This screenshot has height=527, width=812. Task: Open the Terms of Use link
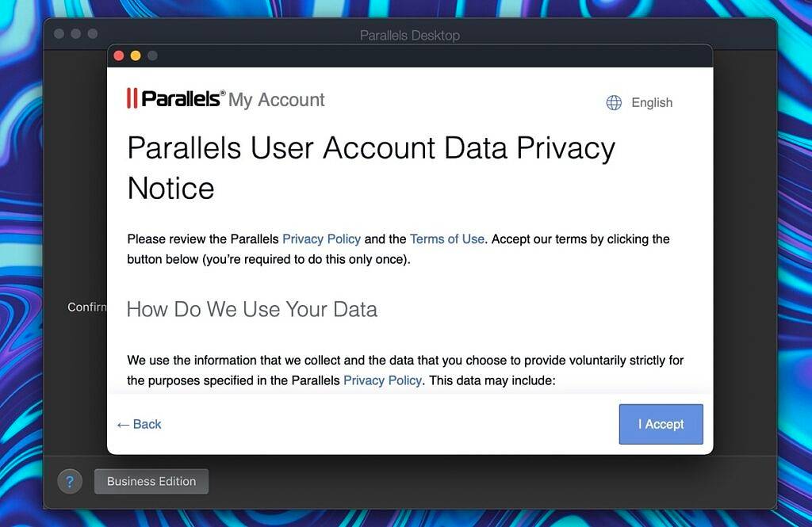[446, 239]
